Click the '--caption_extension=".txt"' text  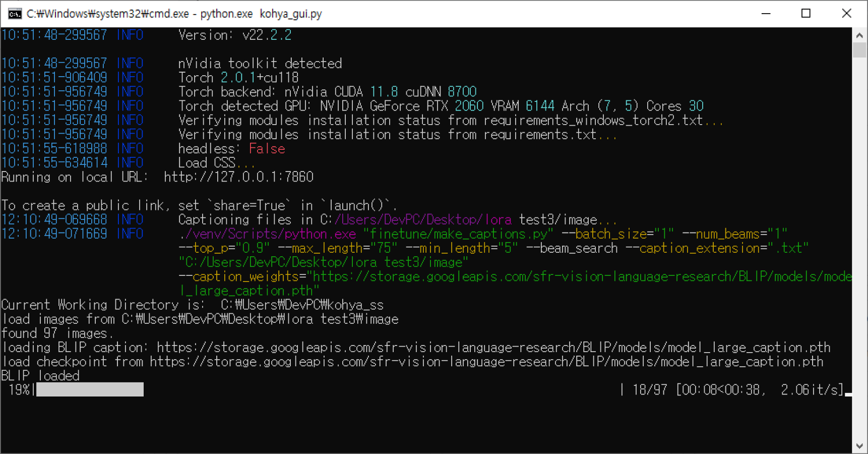tap(717, 248)
